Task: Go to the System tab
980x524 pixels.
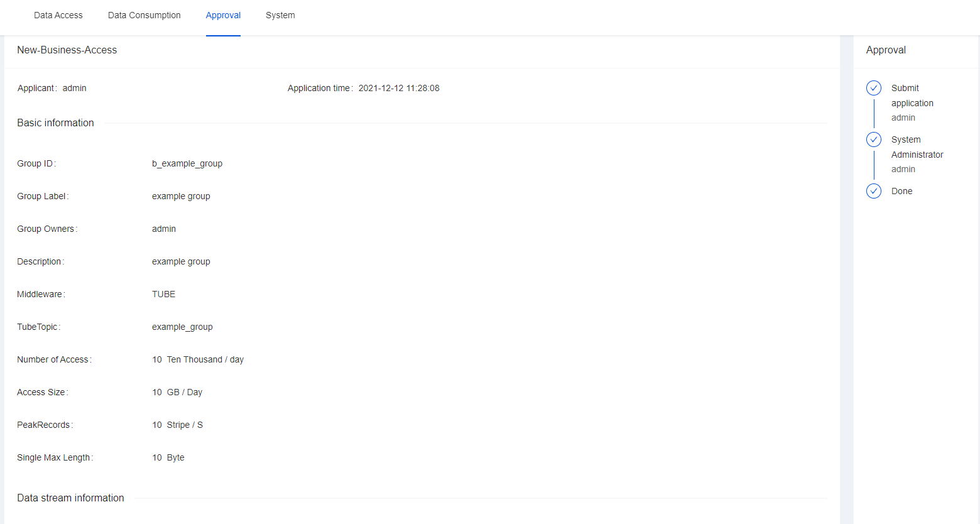Action: [280, 15]
